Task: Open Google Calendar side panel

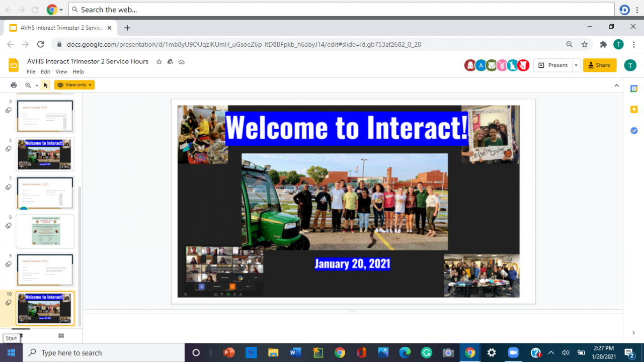Action: point(634,88)
